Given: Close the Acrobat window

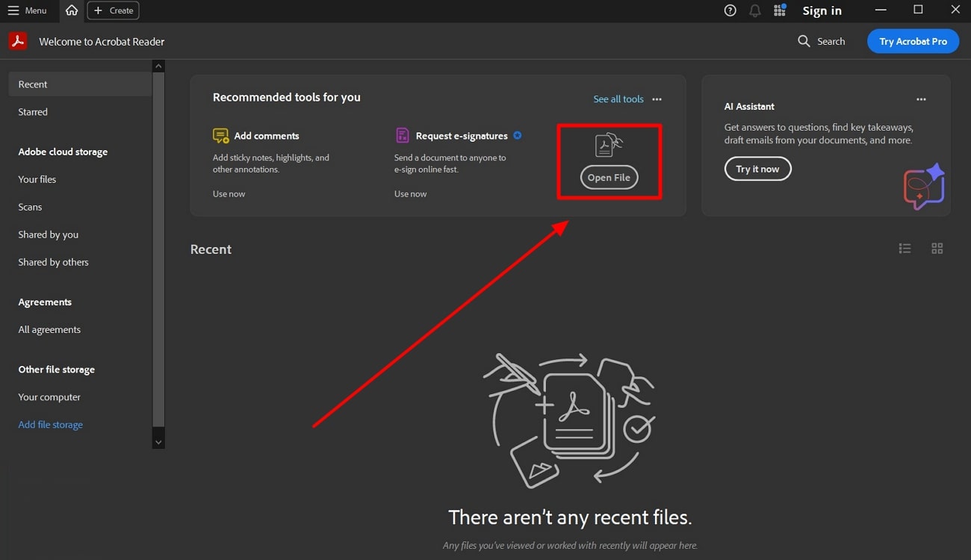Looking at the screenshot, I should [x=955, y=10].
